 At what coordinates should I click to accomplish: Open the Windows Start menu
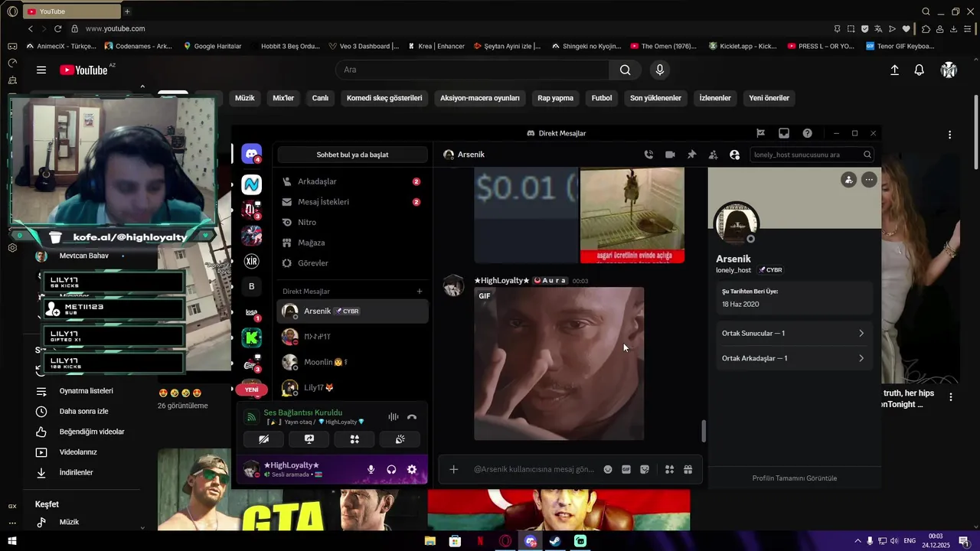click(11, 541)
